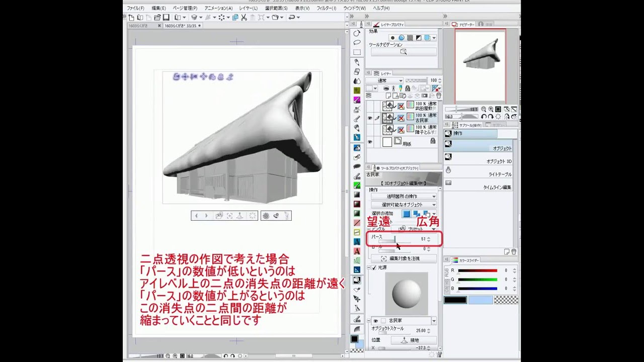Click the red R color slider

pyautogui.click(x=477, y=270)
